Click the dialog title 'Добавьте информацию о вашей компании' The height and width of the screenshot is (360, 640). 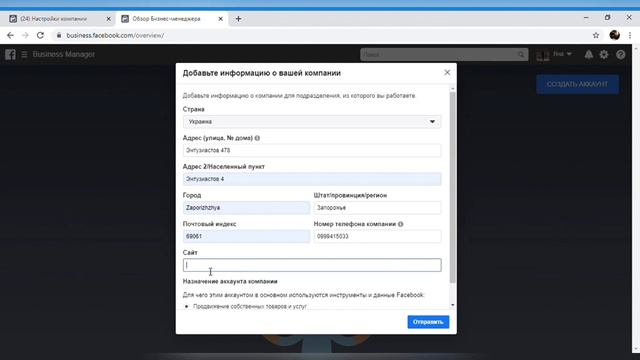(262, 73)
